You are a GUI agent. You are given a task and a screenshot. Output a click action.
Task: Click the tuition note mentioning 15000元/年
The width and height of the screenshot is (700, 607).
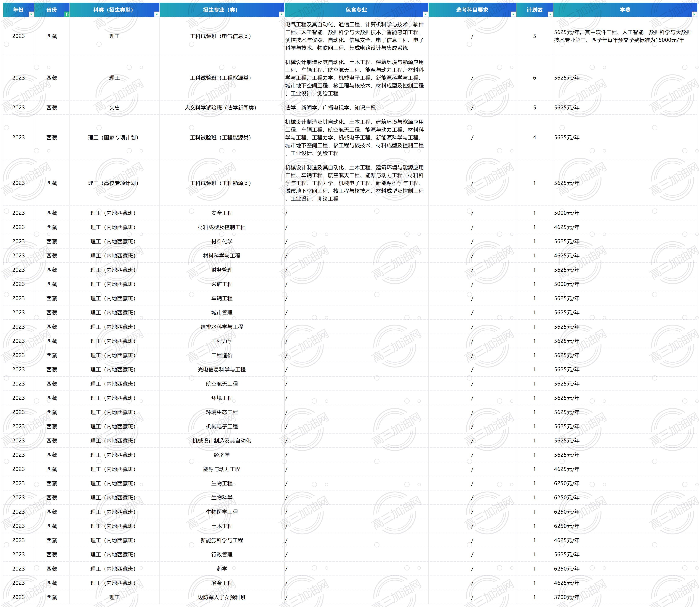[625, 36]
